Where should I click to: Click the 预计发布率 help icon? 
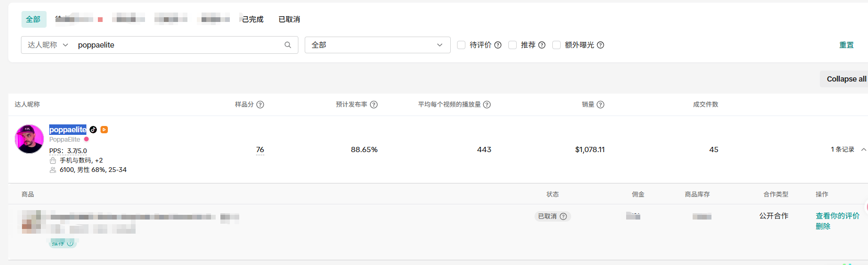click(374, 105)
